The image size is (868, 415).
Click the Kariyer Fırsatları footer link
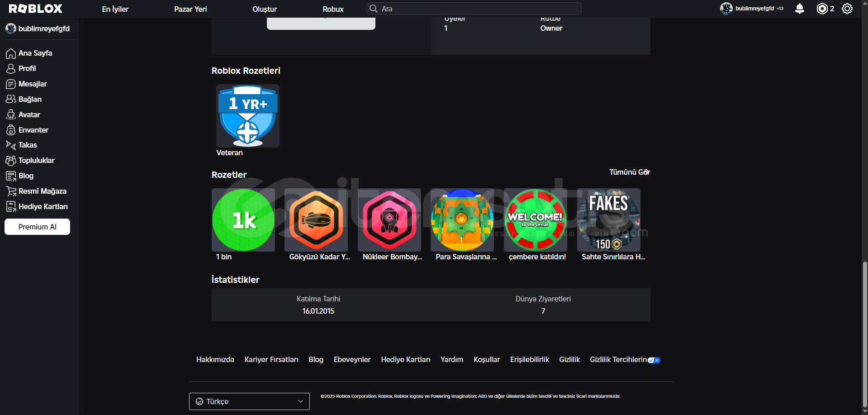pos(271,360)
